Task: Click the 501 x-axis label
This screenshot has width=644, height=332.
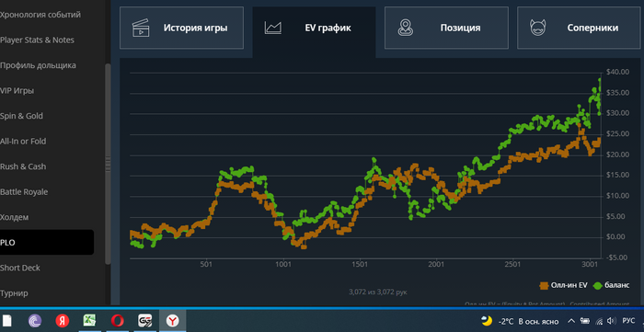Action: pos(207,265)
